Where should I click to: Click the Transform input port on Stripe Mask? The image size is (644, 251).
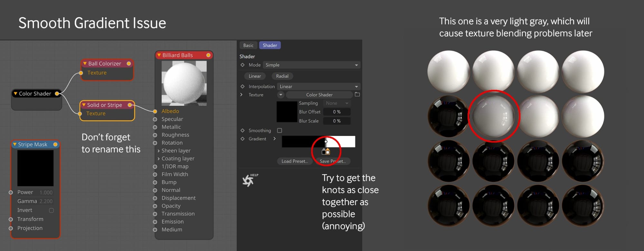coord(11,219)
